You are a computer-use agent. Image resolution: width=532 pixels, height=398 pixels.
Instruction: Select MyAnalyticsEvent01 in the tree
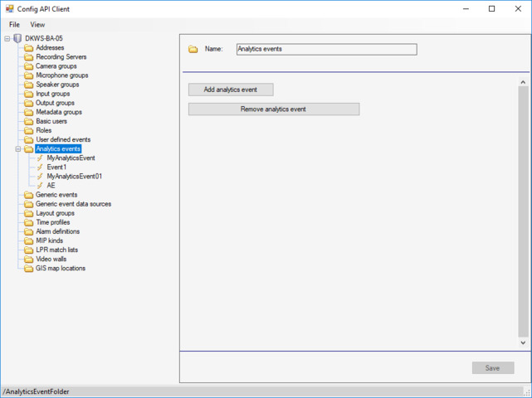(74, 177)
